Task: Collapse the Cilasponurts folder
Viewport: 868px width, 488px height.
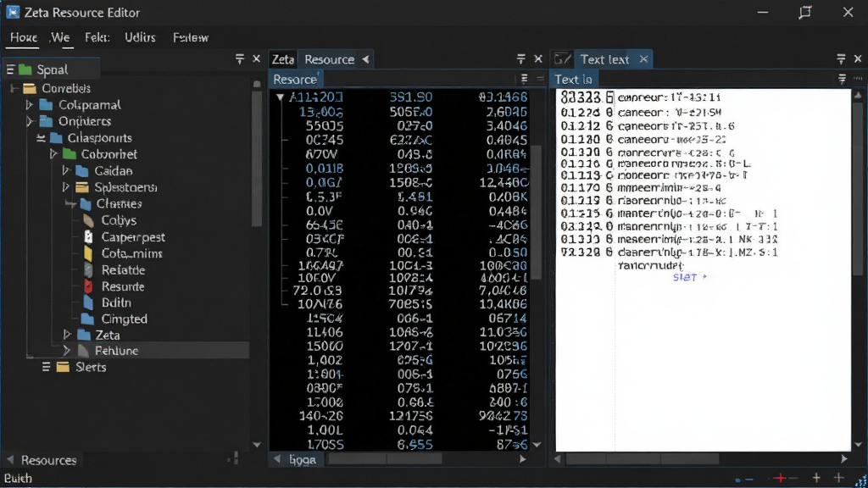Action: (41, 138)
